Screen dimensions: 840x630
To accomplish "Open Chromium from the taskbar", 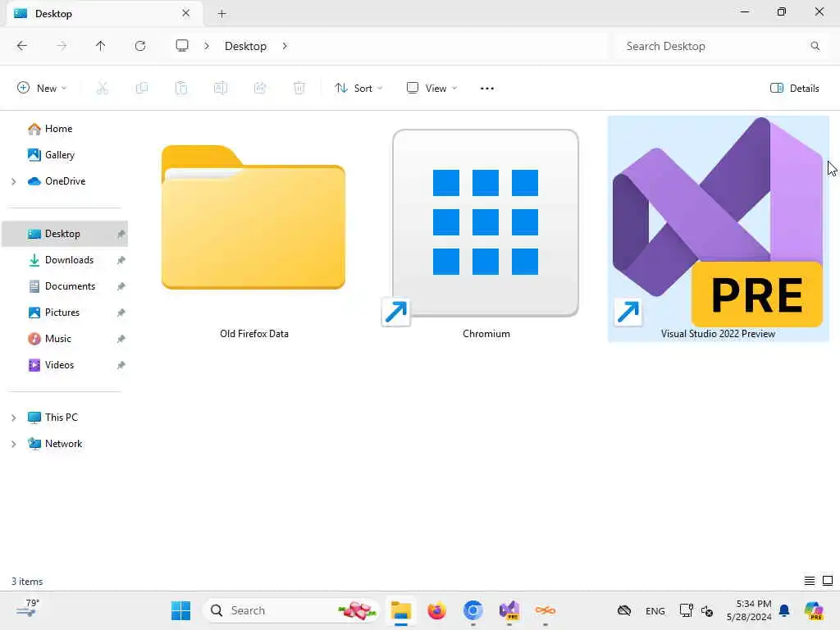I will tap(473, 610).
